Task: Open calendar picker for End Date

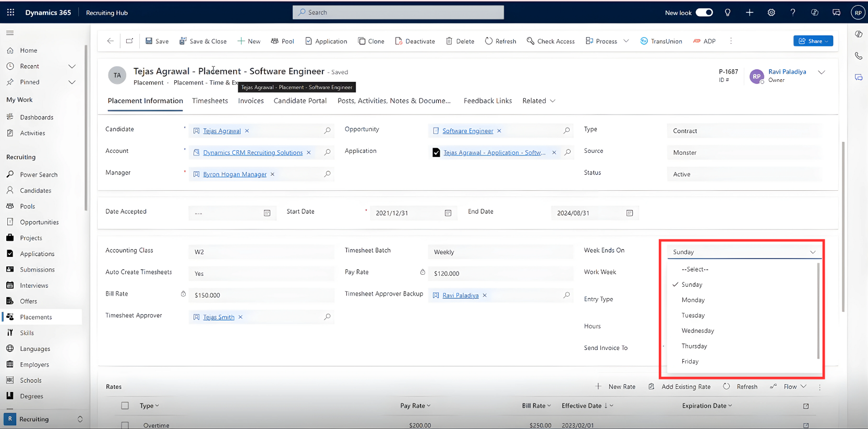Action: coord(630,213)
